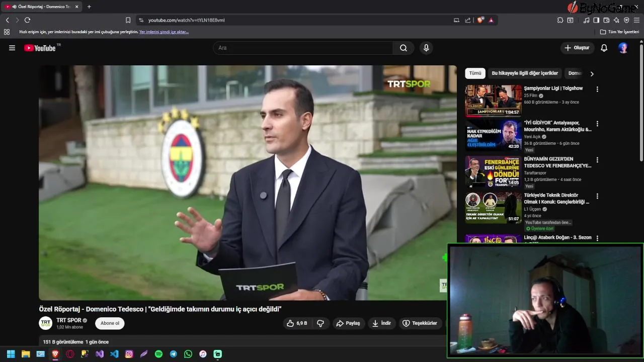Open the account avatar menu
The height and width of the screenshot is (362, 644).
click(623, 48)
